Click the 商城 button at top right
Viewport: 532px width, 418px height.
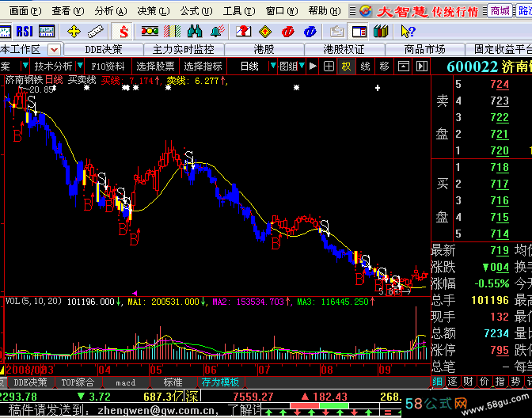(x=500, y=11)
